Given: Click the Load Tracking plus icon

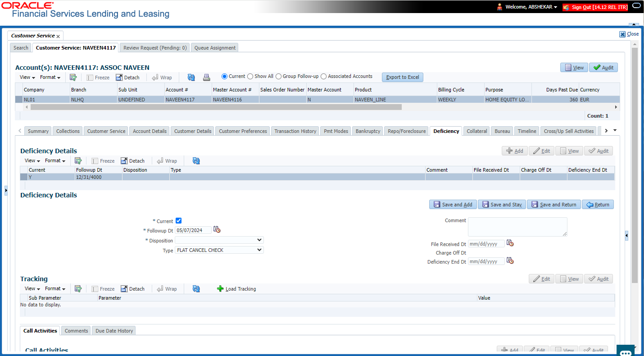Looking at the screenshot, I should [220, 289].
